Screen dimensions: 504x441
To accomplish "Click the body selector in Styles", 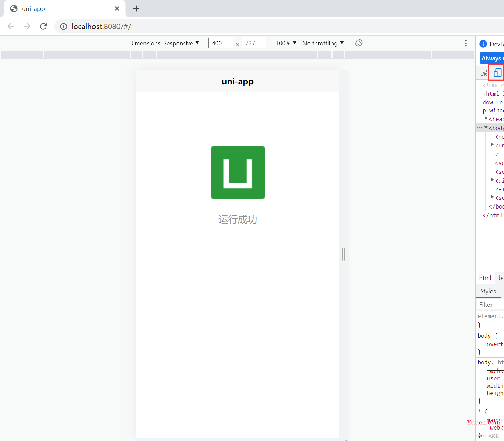I will pyautogui.click(x=484, y=336).
